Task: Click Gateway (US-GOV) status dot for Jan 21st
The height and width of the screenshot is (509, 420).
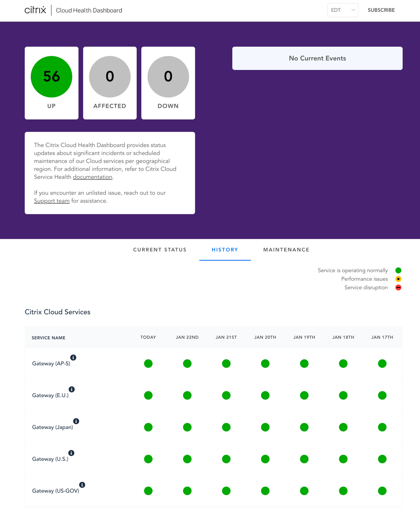Action: pyautogui.click(x=226, y=491)
